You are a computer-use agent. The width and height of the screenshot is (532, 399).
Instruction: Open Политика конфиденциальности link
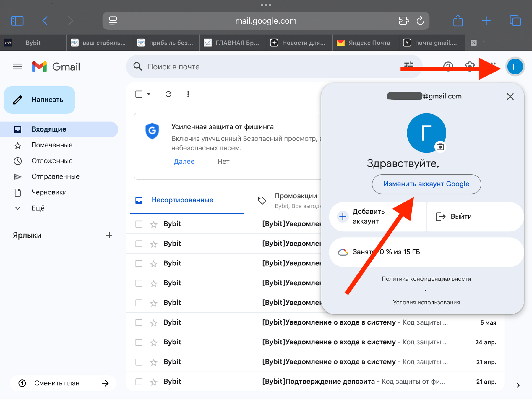(x=426, y=279)
